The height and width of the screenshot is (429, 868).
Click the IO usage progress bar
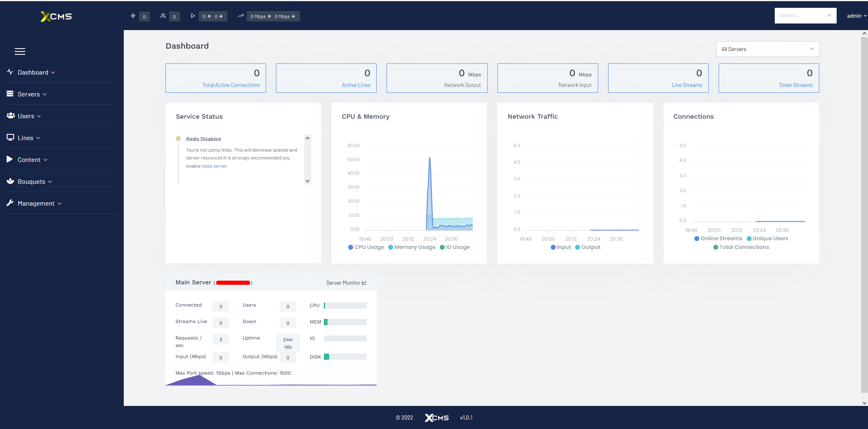pos(345,338)
